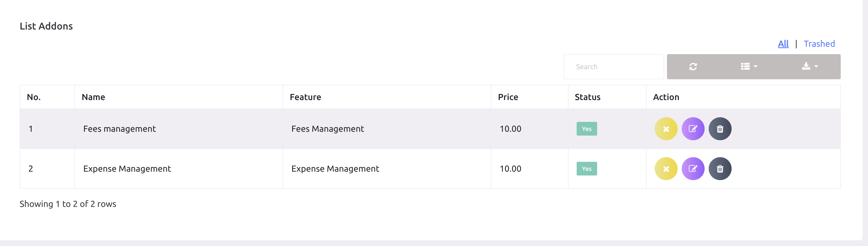Image resolution: width=868 pixels, height=246 pixels.
Task: Delete the Expense Management addon
Action: point(720,169)
